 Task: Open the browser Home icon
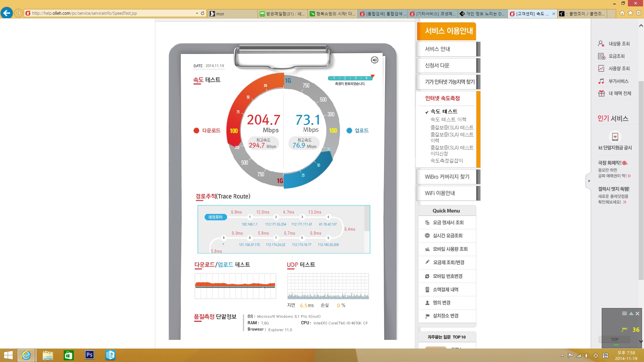622,13
